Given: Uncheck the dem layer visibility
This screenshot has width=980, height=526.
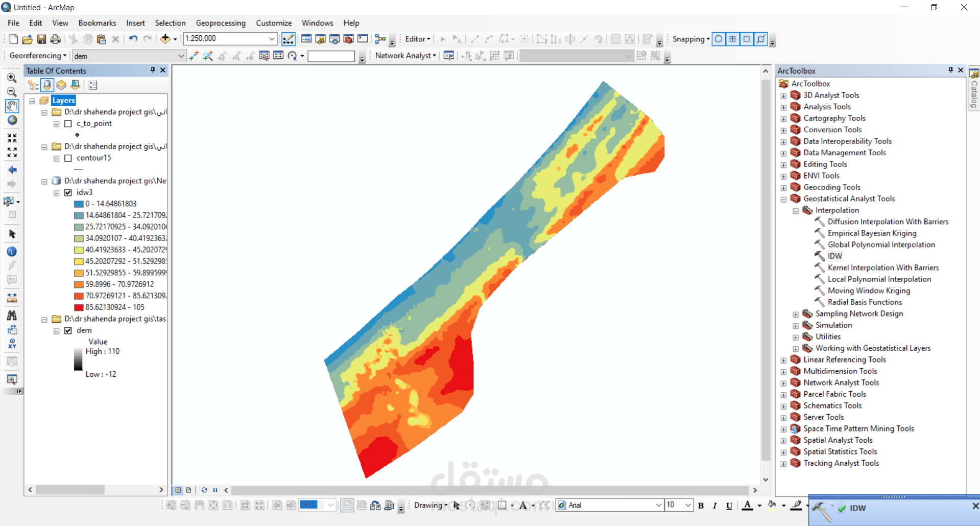Looking at the screenshot, I should [x=68, y=330].
